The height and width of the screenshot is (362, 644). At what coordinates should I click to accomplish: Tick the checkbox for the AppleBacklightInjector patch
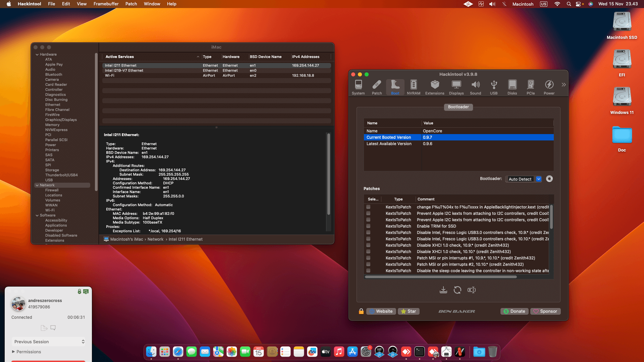click(x=368, y=207)
